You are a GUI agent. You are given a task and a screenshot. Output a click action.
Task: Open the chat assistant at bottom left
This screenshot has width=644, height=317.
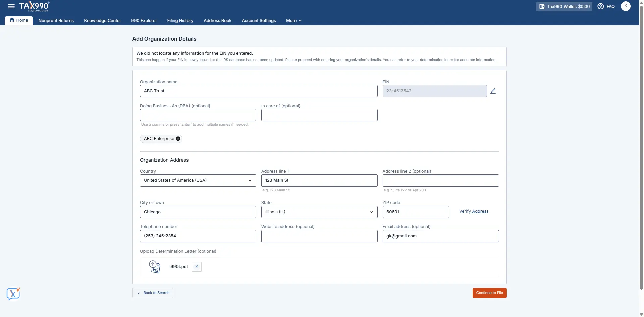[13, 294]
